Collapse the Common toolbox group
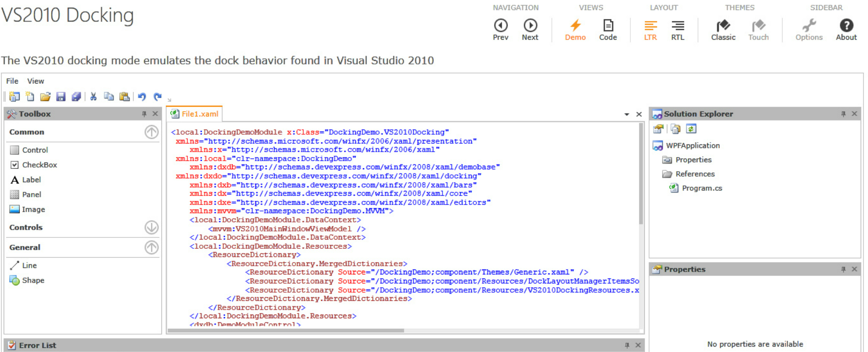 click(x=151, y=132)
